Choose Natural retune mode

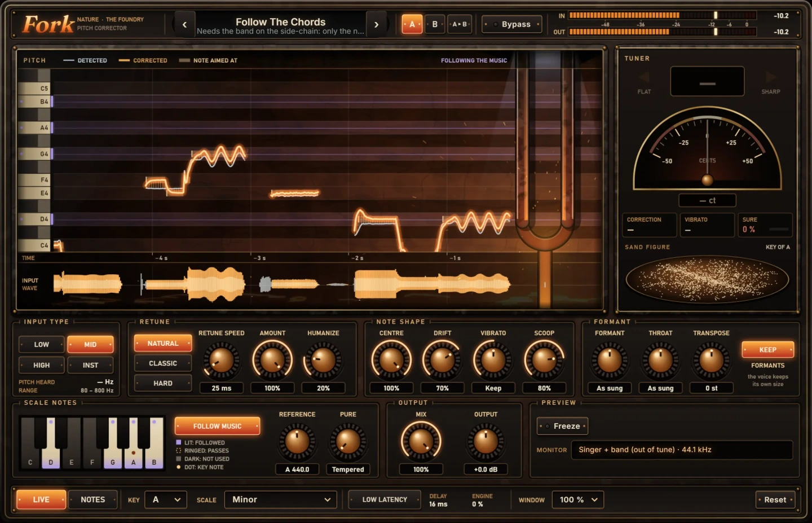click(x=163, y=343)
